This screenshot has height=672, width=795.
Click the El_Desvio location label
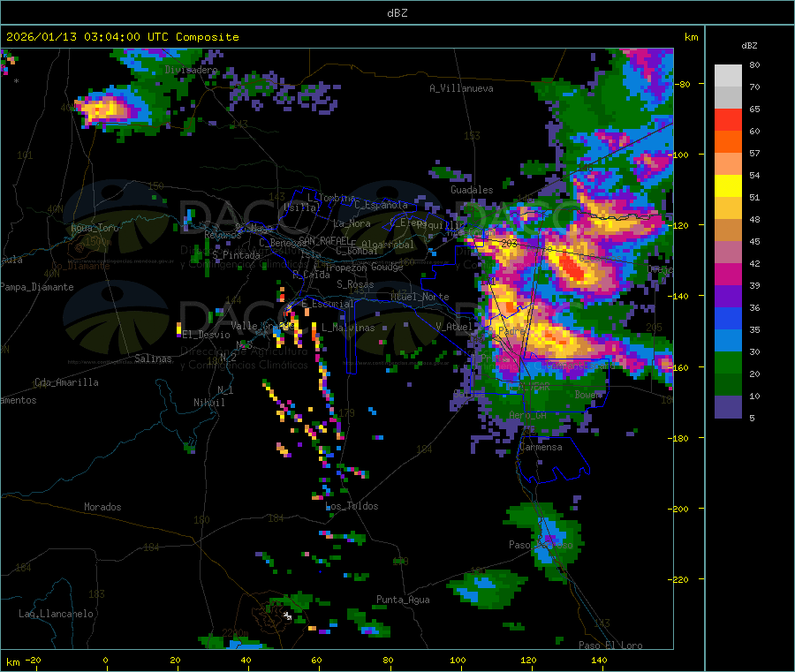click(x=206, y=335)
